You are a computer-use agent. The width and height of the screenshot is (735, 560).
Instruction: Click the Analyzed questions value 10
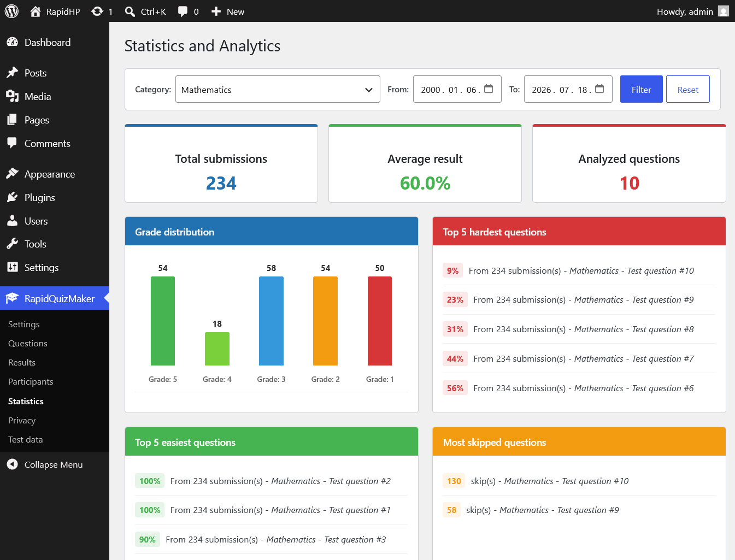(629, 183)
